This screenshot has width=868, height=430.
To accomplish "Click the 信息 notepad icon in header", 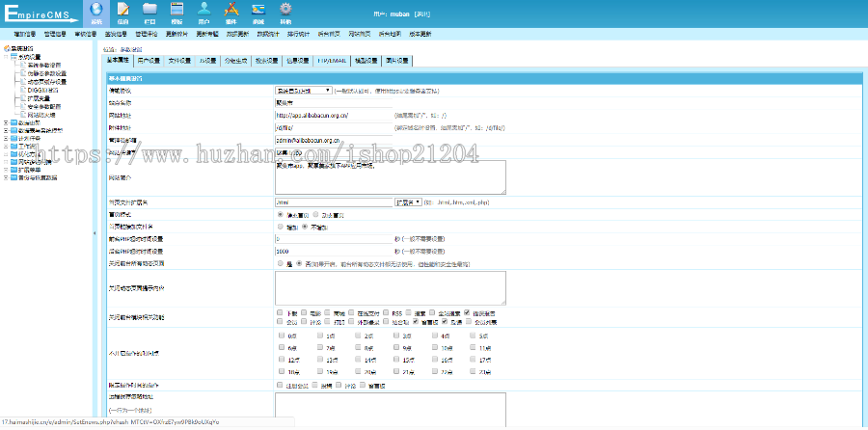I will point(122,12).
